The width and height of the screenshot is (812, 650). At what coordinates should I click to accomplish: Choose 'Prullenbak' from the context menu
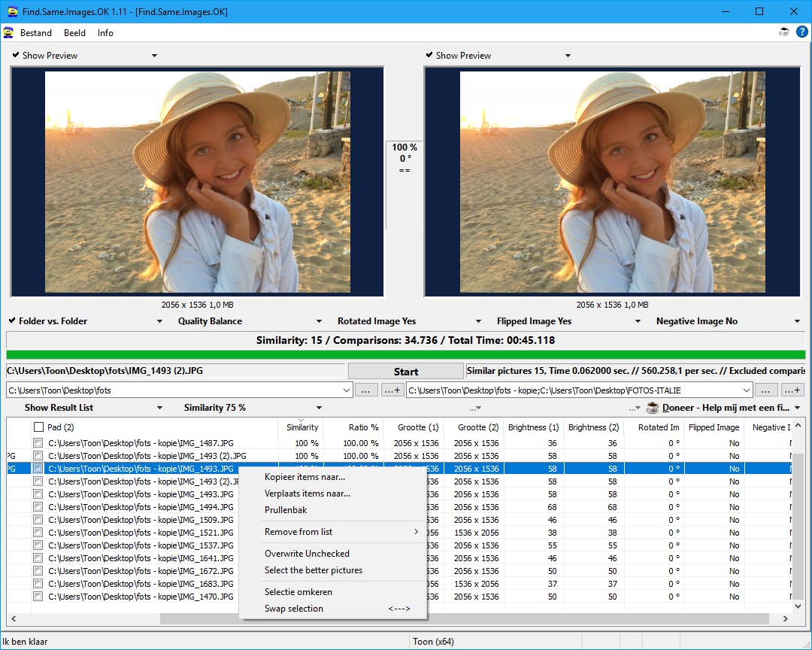point(286,510)
